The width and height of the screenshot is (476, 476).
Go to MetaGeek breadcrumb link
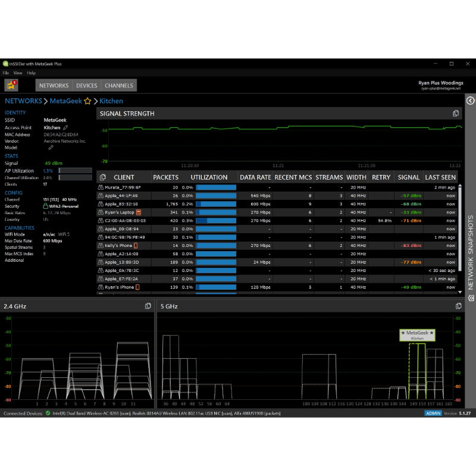[x=65, y=101]
